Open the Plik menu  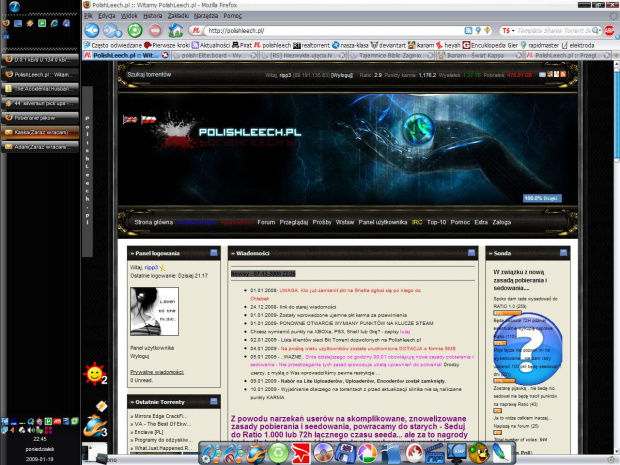pyautogui.click(x=88, y=15)
